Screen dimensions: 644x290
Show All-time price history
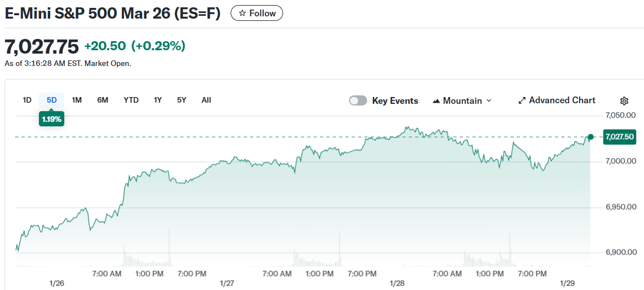pos(206,100)
